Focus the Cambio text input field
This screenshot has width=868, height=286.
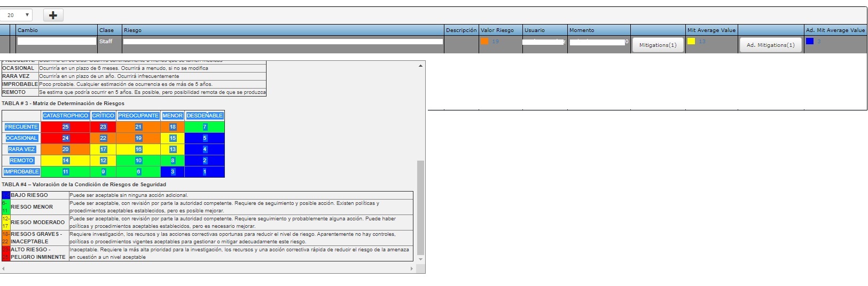pyautogui.click(x=57, y=41)
